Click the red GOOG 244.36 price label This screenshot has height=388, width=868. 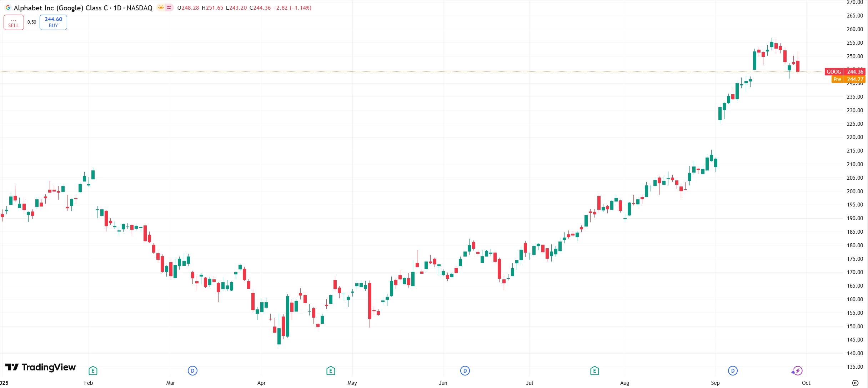pos(845,72)
